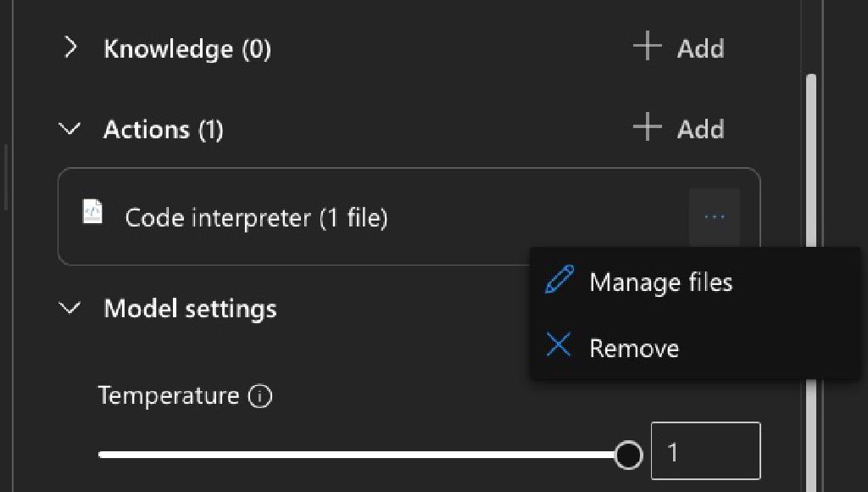Click the plus icon next to Actions Add
Screen dimensions: 868x492
[646, 128]
